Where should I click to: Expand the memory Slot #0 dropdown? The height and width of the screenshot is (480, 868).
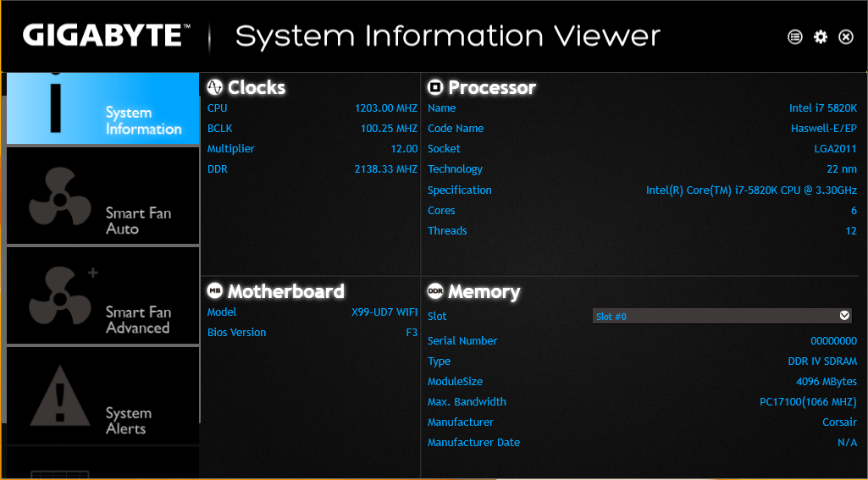coord(723,316)
